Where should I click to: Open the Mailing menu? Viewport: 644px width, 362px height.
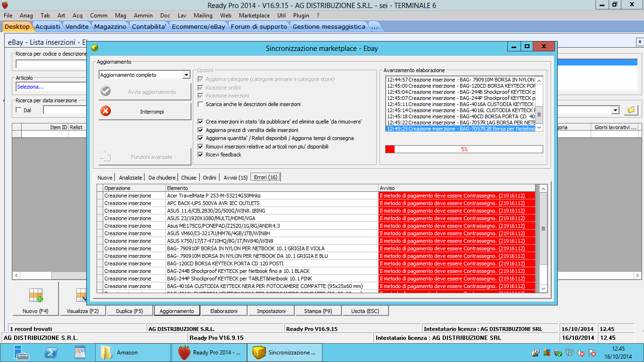tap(203, 16)
